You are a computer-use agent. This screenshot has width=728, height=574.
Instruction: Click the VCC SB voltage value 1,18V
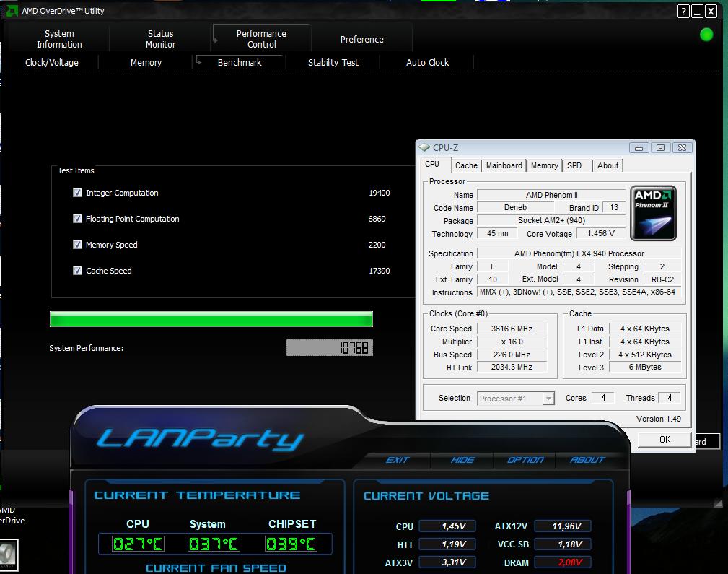pos(563,544)
